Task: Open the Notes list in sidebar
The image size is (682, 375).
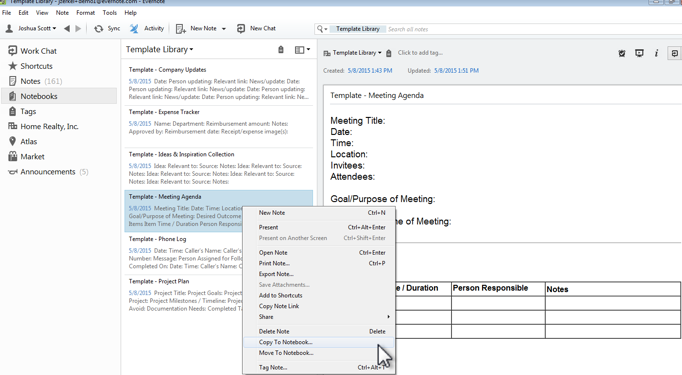Action: click(x=36, y=81)
